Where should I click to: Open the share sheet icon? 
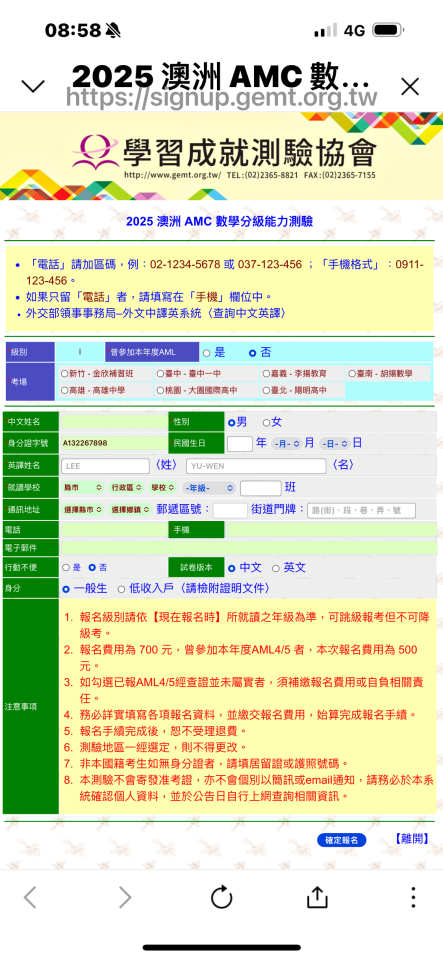(x=317, y=896)
